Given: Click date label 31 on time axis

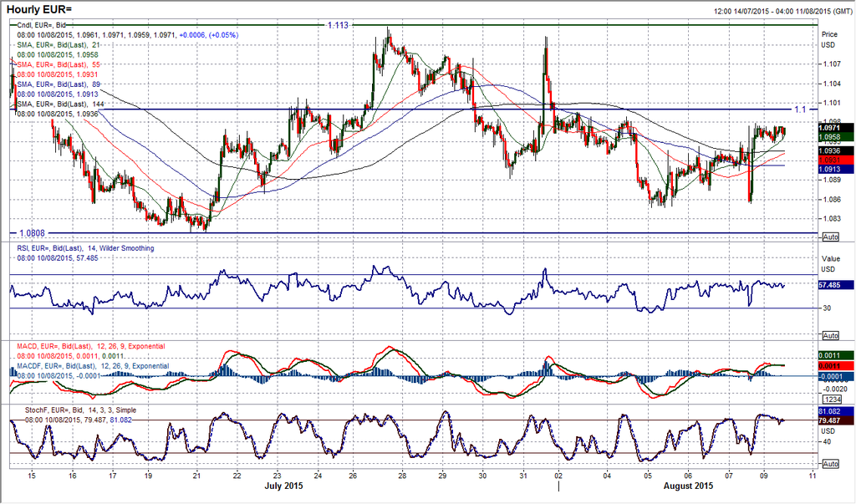Looking at the screenshot, I should [523, 475].
